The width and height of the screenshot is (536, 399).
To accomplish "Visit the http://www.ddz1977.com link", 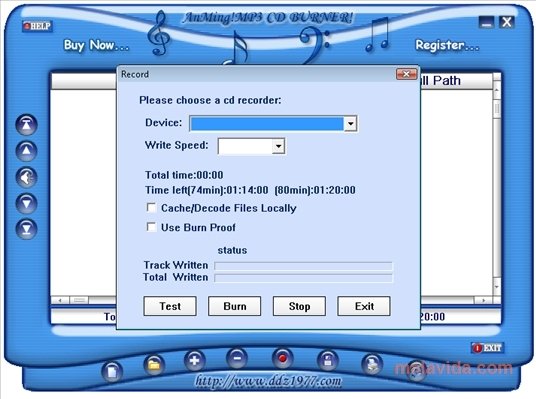I will coord(268,381).
